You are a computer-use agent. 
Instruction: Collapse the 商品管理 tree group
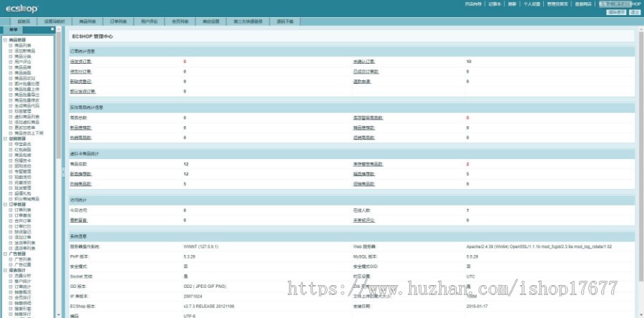tap(5, 40)
